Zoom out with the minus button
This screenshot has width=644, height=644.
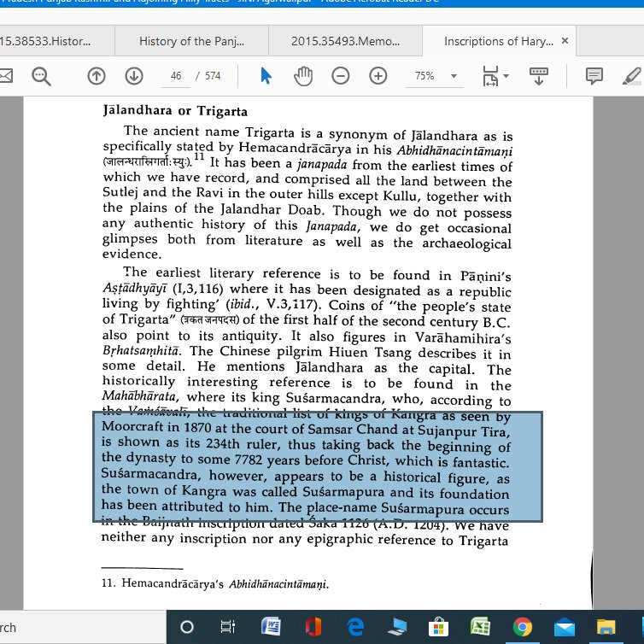click(341, 76)
